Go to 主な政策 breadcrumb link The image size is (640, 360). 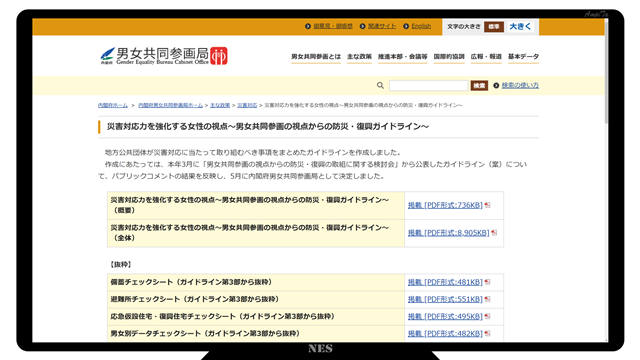[220, 105]
